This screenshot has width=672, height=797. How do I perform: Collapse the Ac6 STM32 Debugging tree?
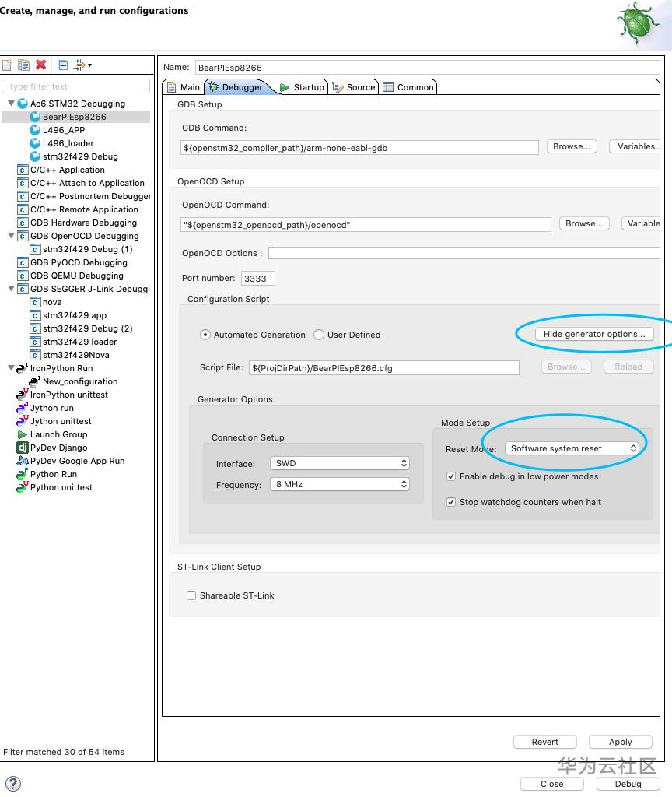coord(11,104)
